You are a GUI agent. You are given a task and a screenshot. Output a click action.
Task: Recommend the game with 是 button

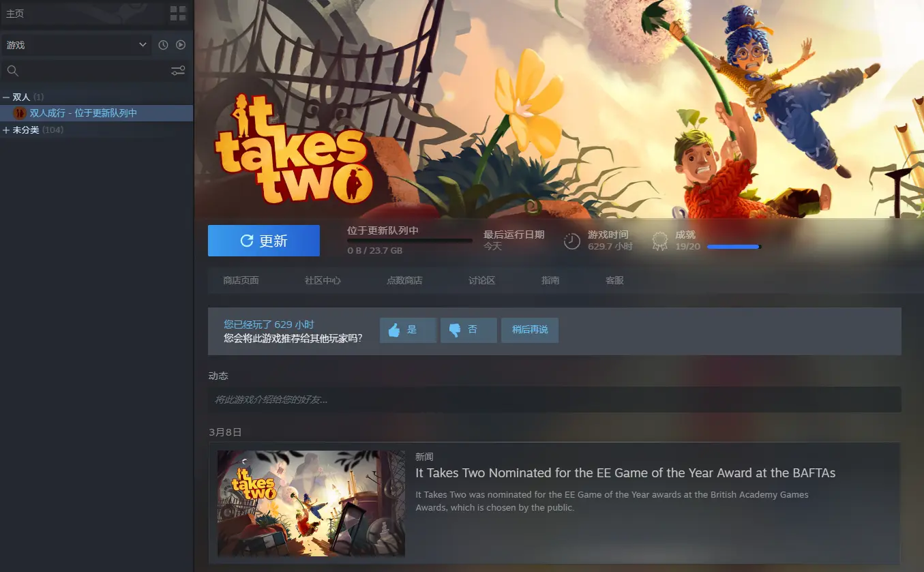408,330
